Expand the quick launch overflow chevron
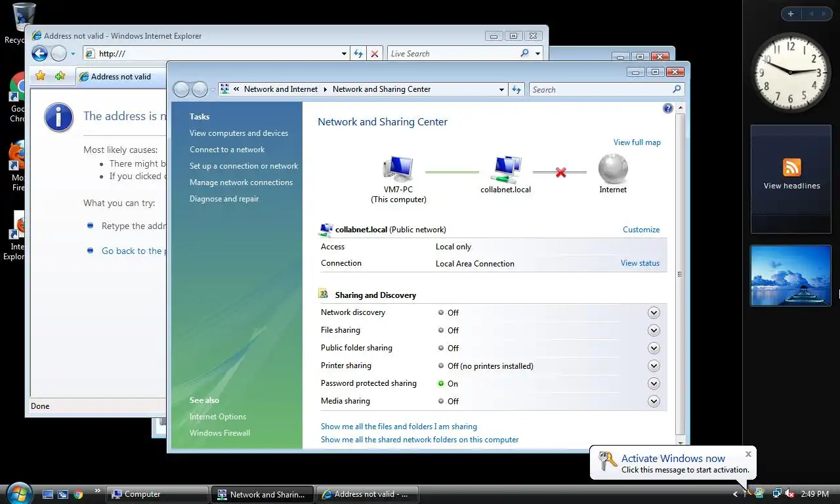The width and height of the screenshot is (840, 504). pyautogui.click(x=98, y=490)
